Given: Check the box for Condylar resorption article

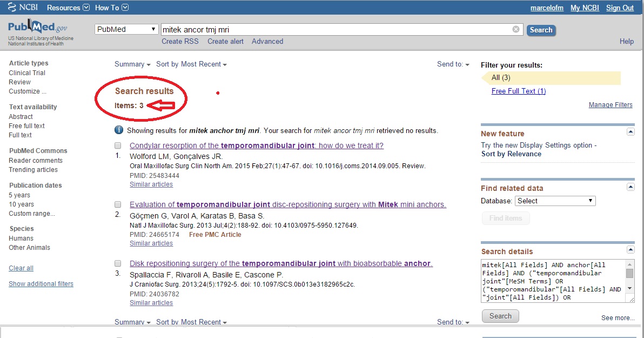Looking at the screenshot, I should tap(118, 145).
